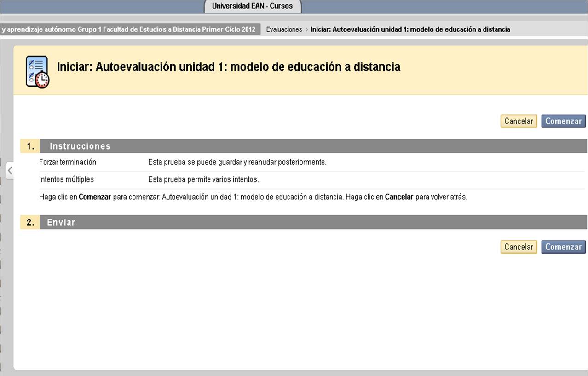Viewport: 588px width, 376px height.
Task: Click the arrow separator after Evaluaciones breadcrumb
Action: tap(306, 29)
